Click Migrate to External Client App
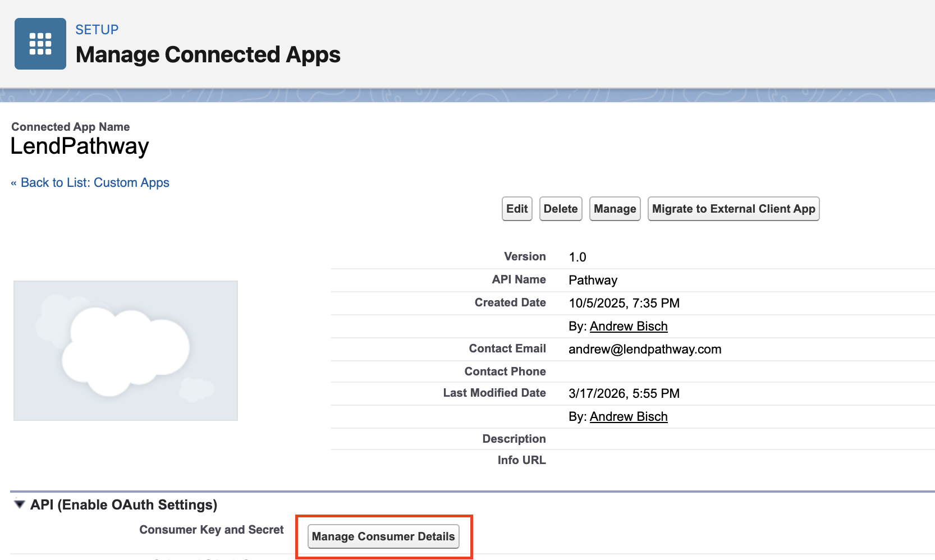This screenshot has height=560, width=935. (734, 209)
